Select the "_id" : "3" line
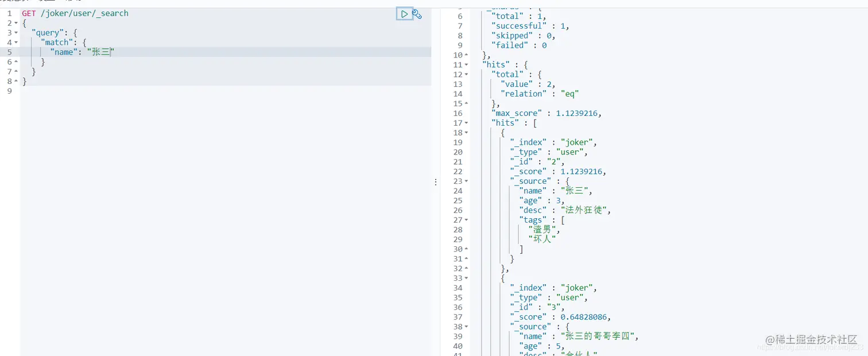The width and height of the screenshot is (868, 356). 538,308
